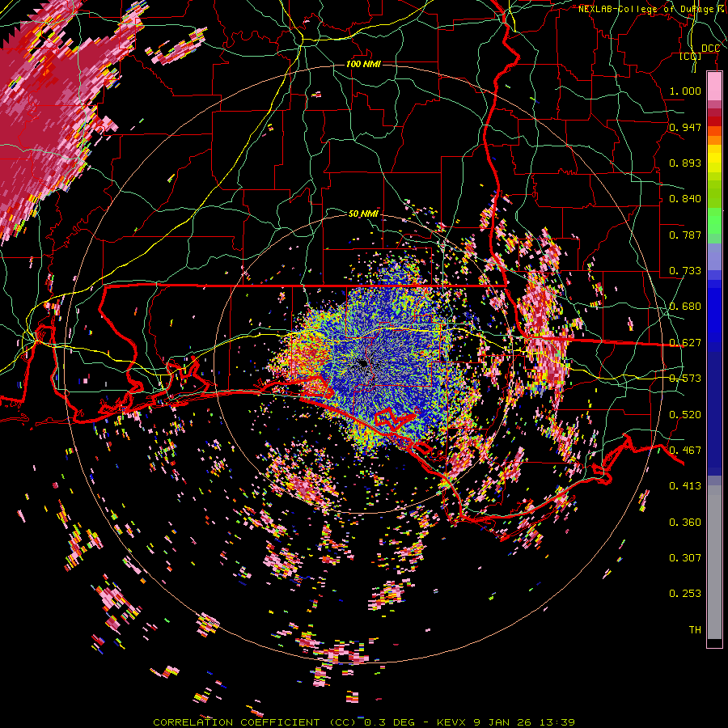Click the 50 NMI range ring label
The image size is (728, 728).
point(363,214)
